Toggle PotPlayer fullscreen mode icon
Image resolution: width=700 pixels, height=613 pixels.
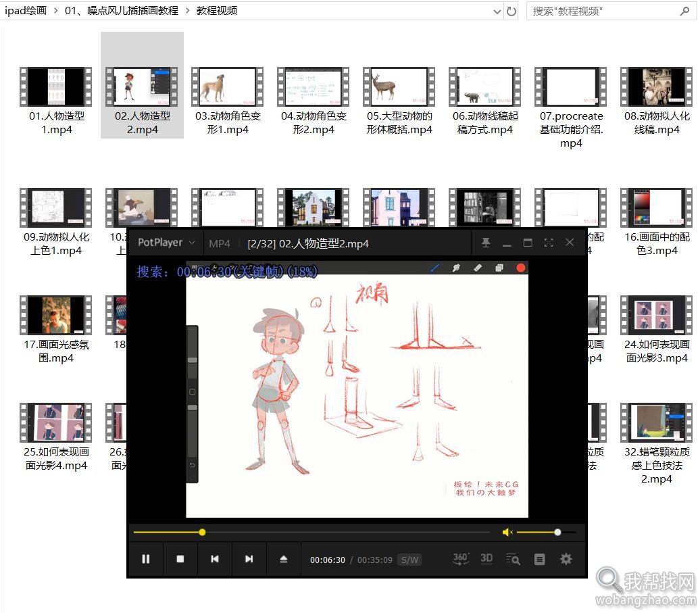click(549, 243)
